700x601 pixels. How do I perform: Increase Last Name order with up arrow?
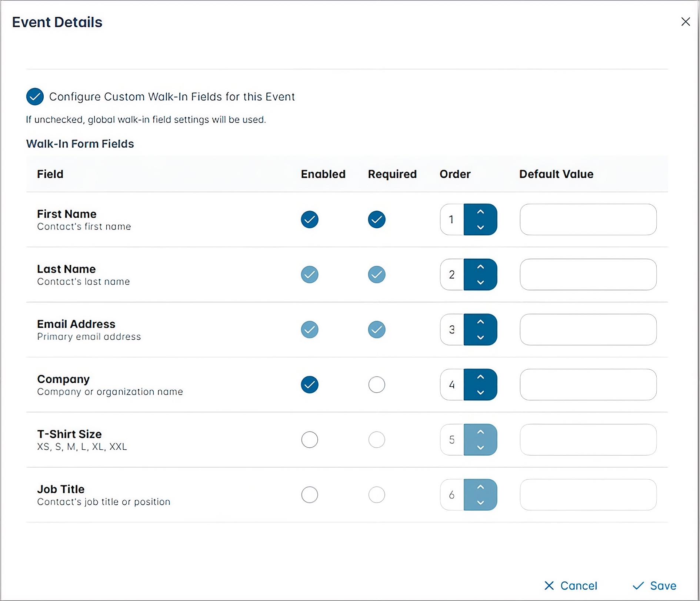[480, 267]
